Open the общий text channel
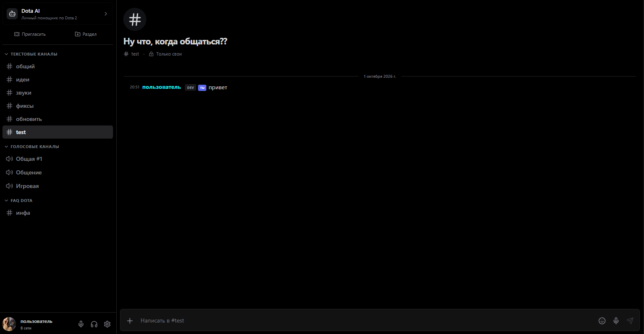 click(x=58, y=66)
